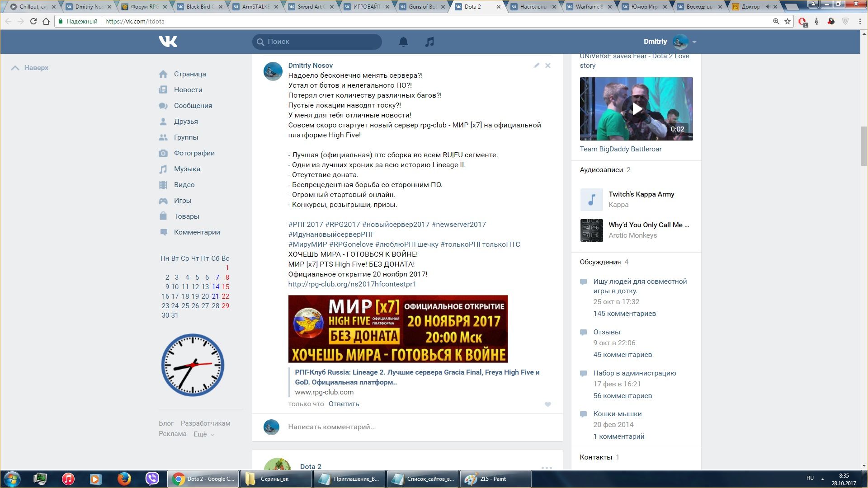Open Viber from the taskbar
The image size is (868, 488).
tap(152, 479)
